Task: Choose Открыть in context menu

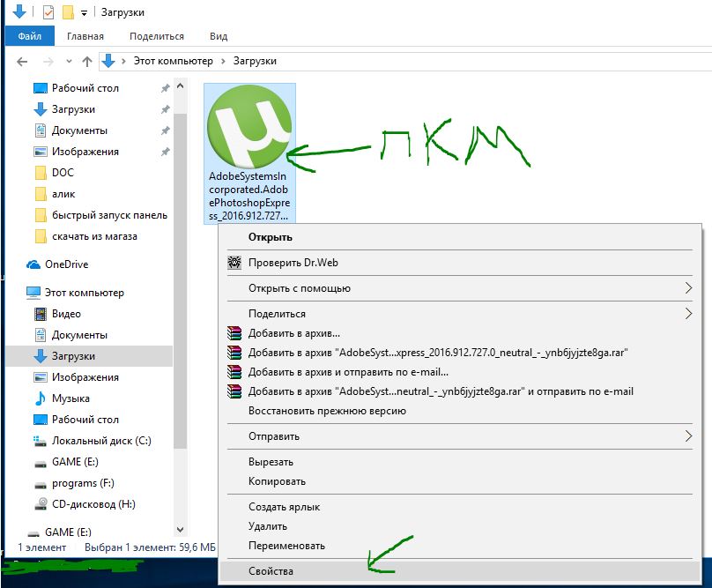Action: tap(460, 237)
